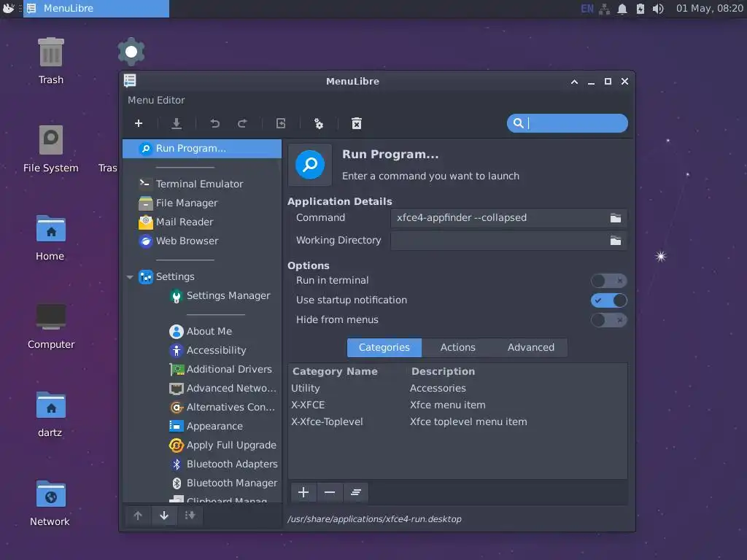This screenshot has width=747, height=560.
Task: Switch to Categories tab
Action: (384, 348)
